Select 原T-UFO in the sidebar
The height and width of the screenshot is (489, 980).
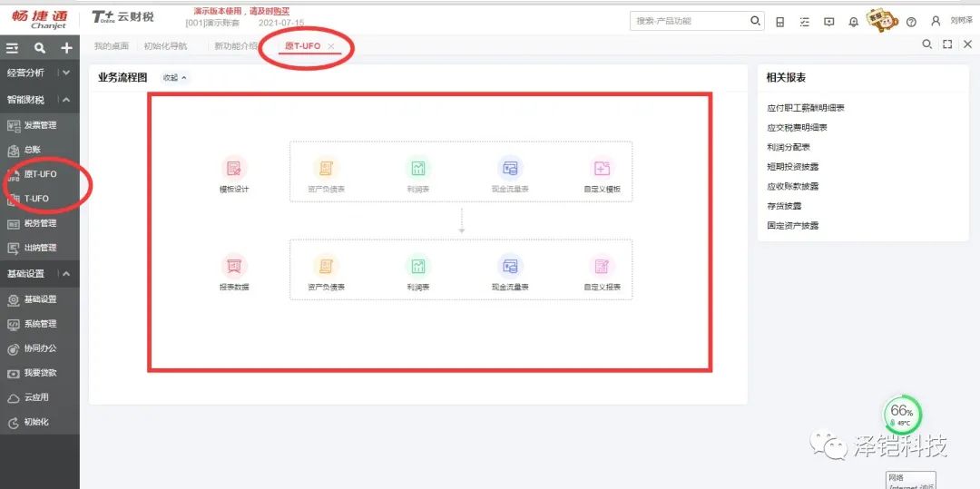[x=40, y=174]
